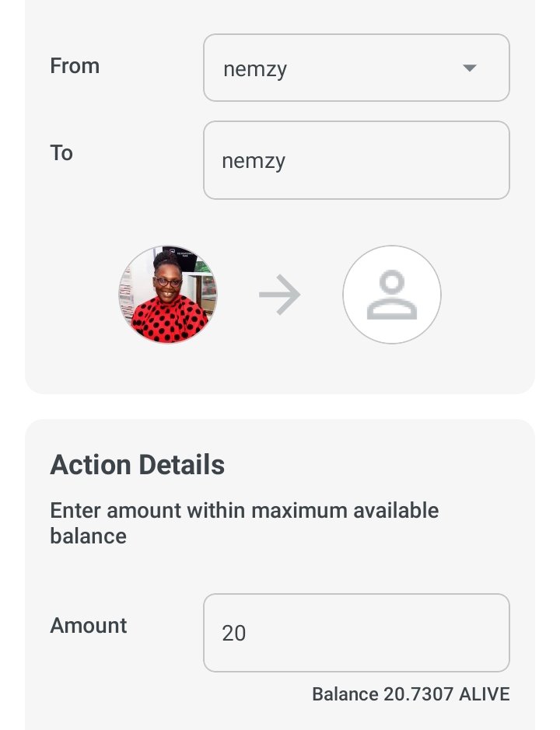Screen dimensions: 560x730
Task: Click the Amount field label
Action: pyautogui.click(x=89, y=625)
